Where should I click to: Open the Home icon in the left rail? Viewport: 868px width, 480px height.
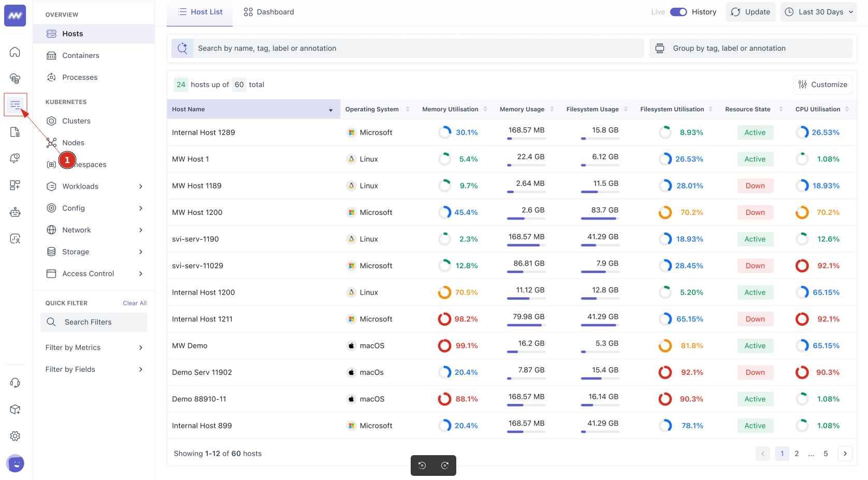pyautogui.click(x=15, y=52)
